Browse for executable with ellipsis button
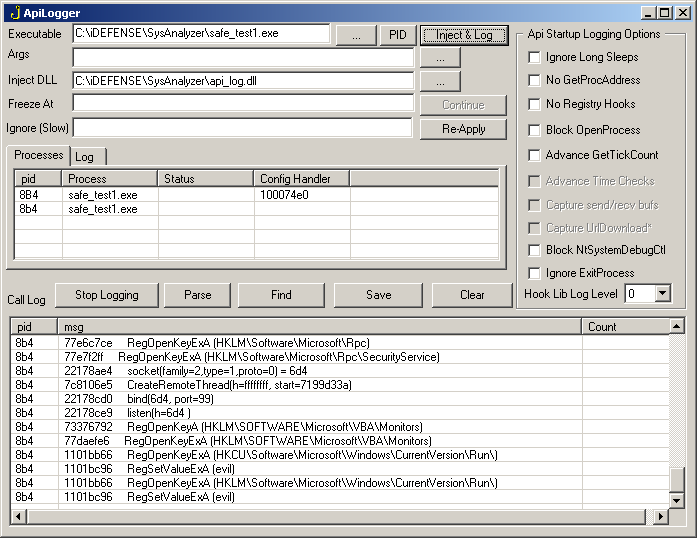Screen dimensions: 698x538 tap(355, 35)
